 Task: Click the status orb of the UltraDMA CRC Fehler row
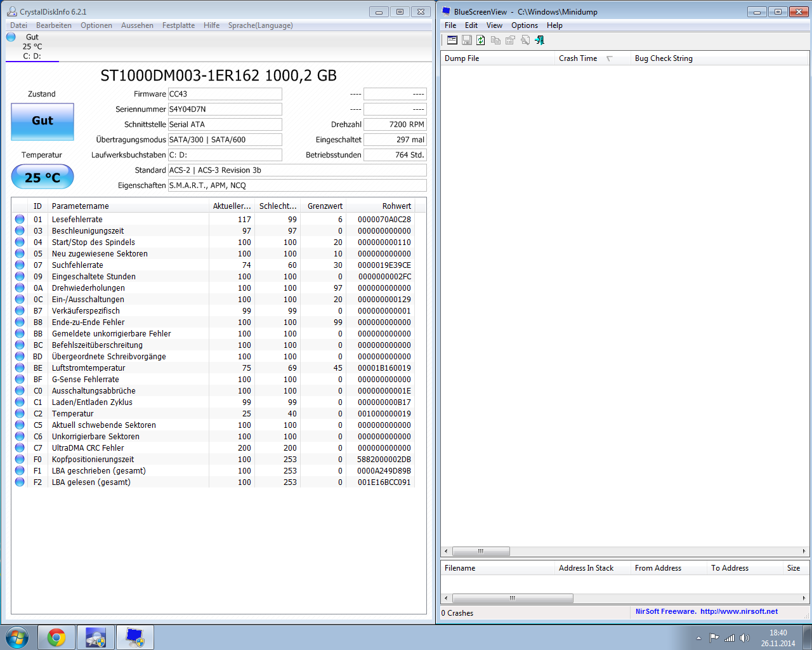pyautogui.click(x=20, y=448)
